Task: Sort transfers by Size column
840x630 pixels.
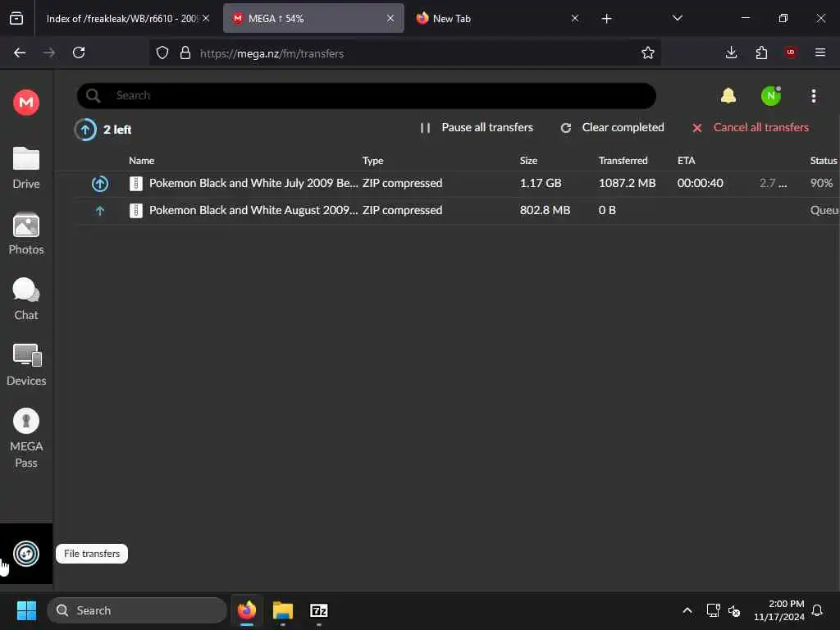Action: [x=528, y=161]
